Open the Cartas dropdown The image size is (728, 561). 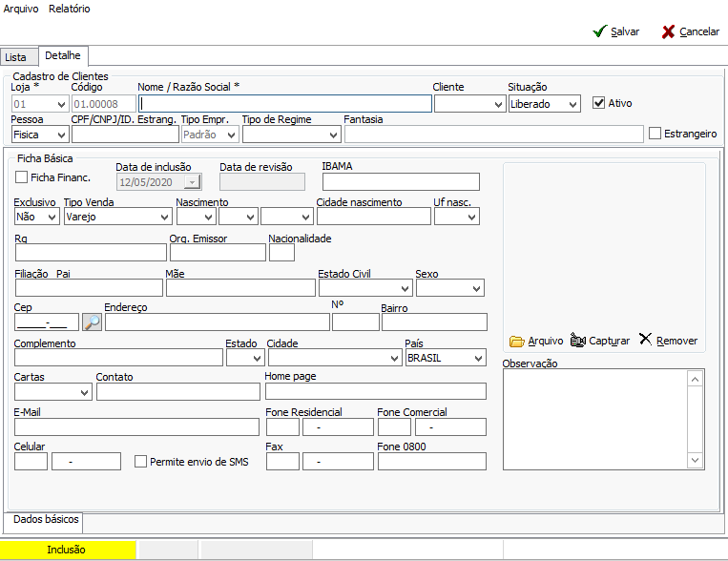(85, 392)
